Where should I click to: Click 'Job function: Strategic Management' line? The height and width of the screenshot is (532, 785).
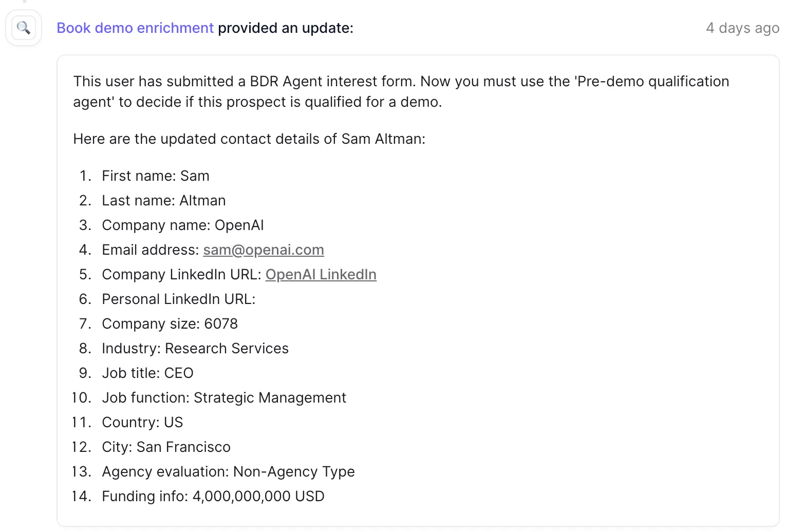(223, 398)
